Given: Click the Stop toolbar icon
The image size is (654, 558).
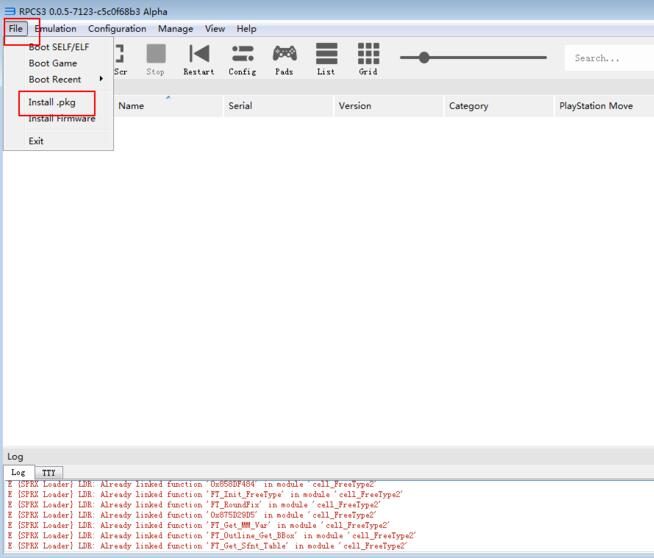Looking at the screenshot, I should coord(156,60).
